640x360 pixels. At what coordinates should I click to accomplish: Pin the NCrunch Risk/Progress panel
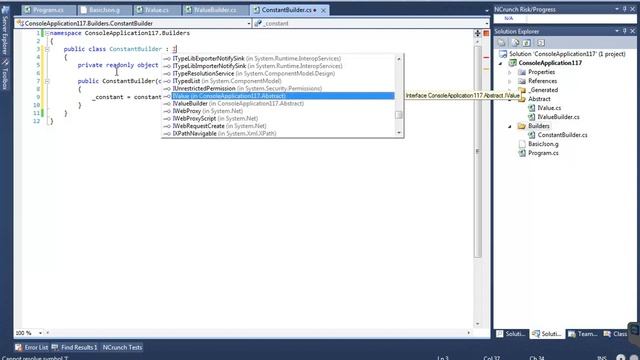pyautogui.click(x=625, y=9)
